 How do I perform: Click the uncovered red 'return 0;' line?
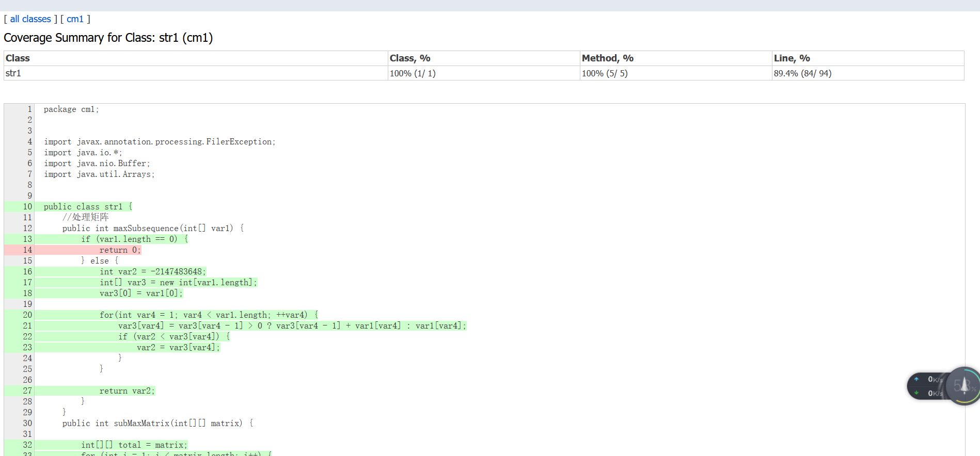pyautogui.click(x=120, y=250)
